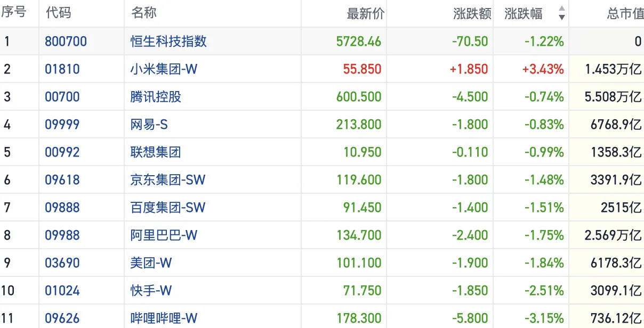This screenshot has height=328, width=644.
Task: Select market cap 1.453万亿
Action: (x=613, y=69)
